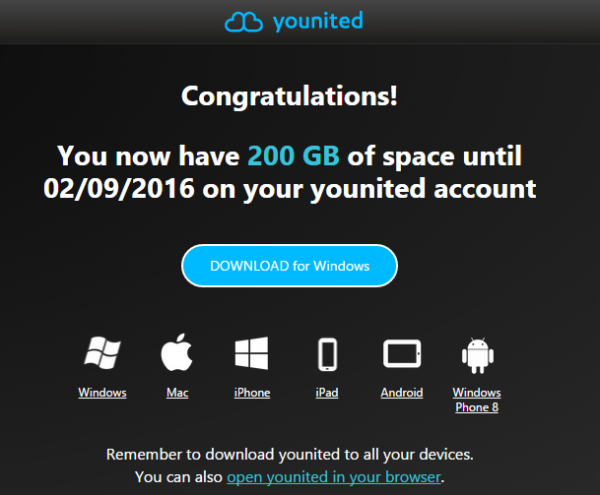The image size is (600, 495).
Task: Click the Apple logo icon
Action: tap(177, 354)
